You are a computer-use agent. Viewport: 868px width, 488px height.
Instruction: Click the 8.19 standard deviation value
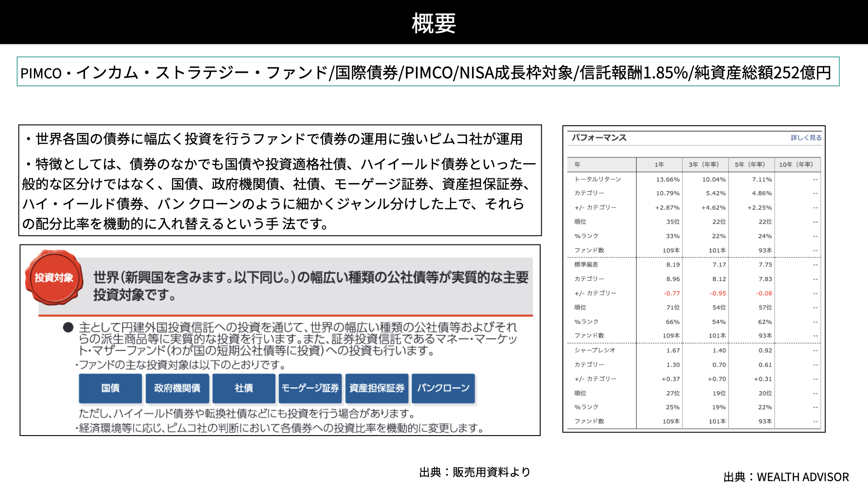pos(673,265)
